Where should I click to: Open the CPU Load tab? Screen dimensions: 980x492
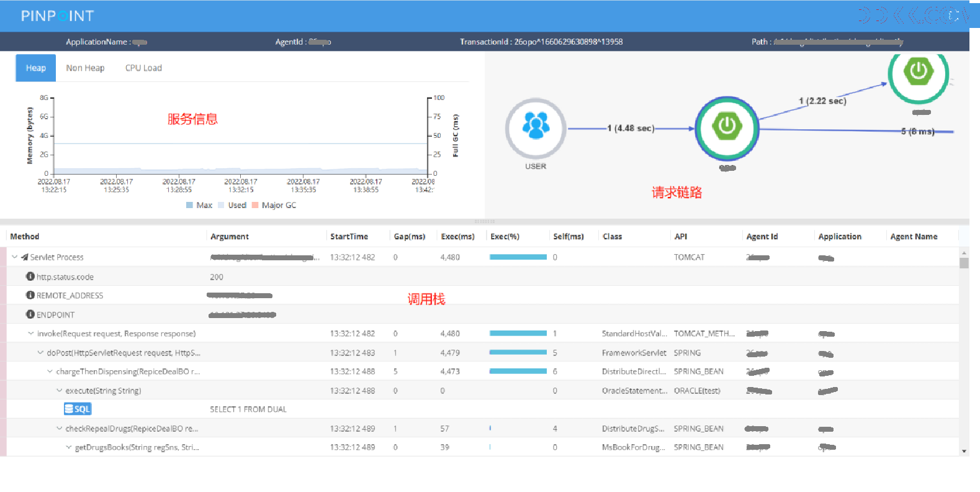(143, 68)
